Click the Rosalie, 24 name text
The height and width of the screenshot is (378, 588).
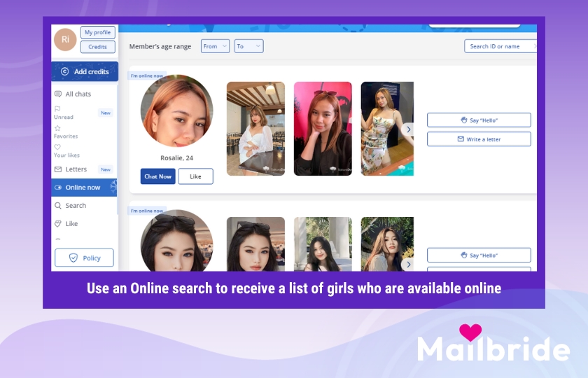click(x=176, y=158)
